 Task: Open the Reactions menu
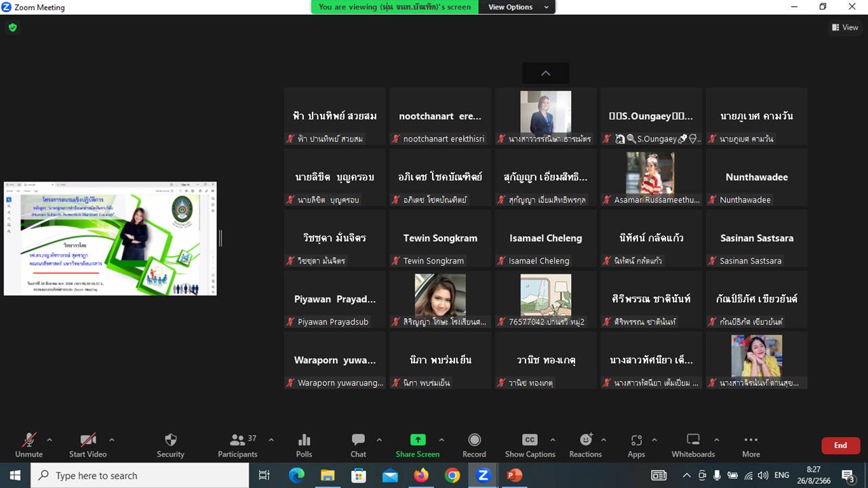tap(585, 445)
